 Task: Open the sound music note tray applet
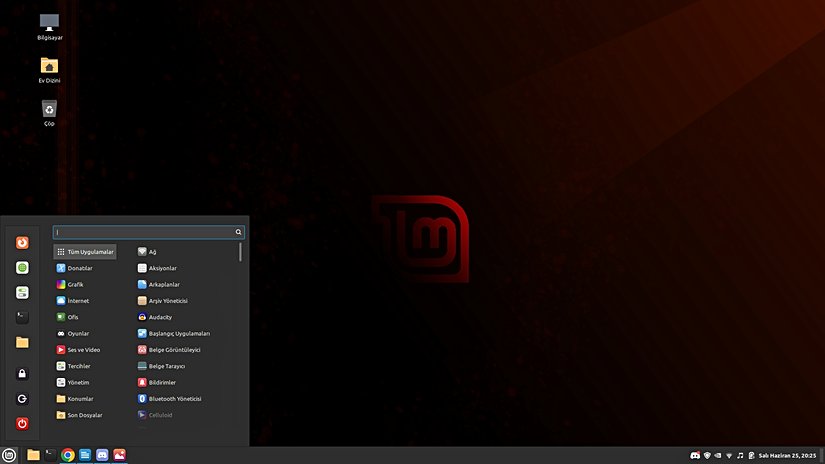coord(740,456)
